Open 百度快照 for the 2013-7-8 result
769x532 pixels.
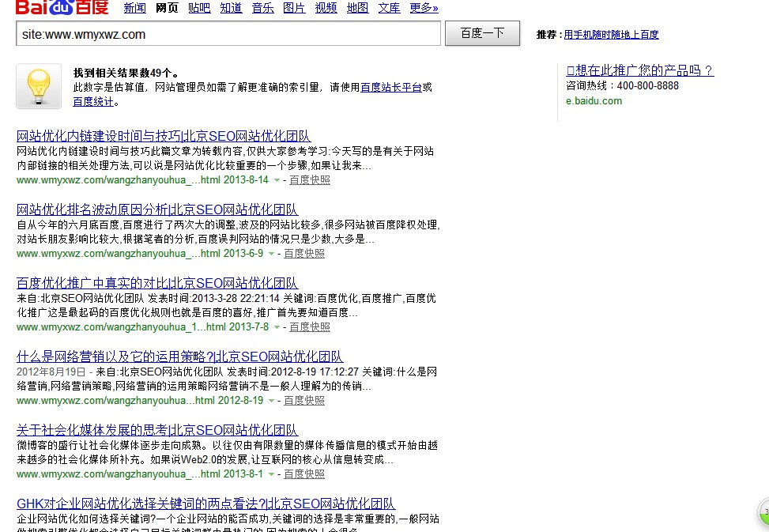(310, 327)
